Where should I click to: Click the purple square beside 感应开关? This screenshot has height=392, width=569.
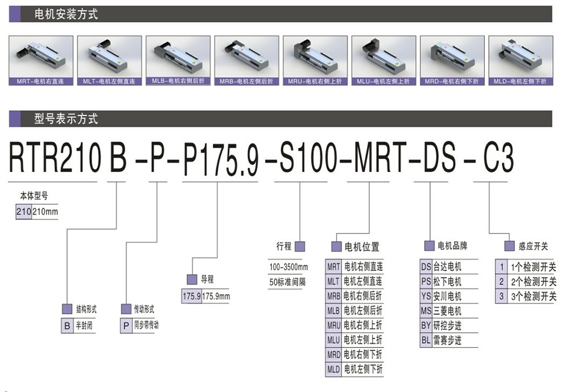point(509,246)
